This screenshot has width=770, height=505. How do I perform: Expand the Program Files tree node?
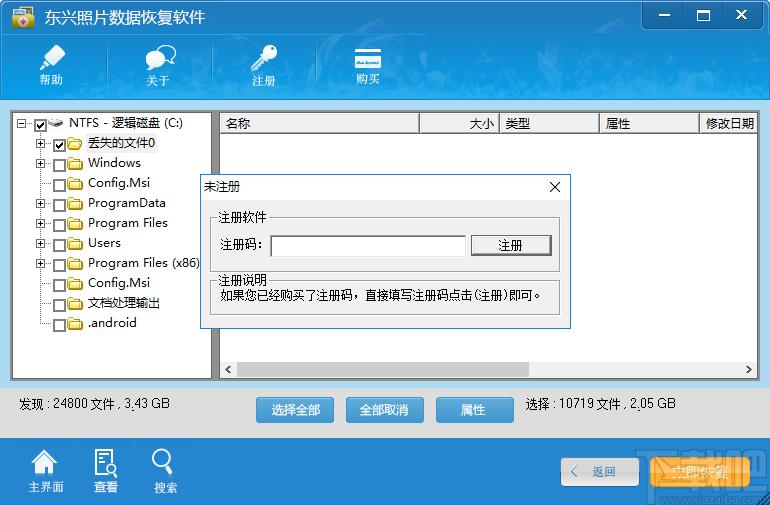pos(40,224)
